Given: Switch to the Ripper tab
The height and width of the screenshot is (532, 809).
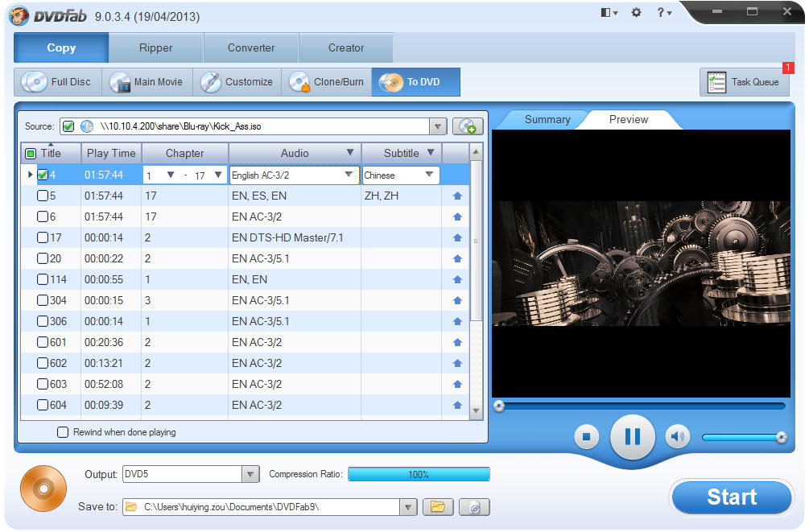Looking at the screenshot, I should [155, 47].
